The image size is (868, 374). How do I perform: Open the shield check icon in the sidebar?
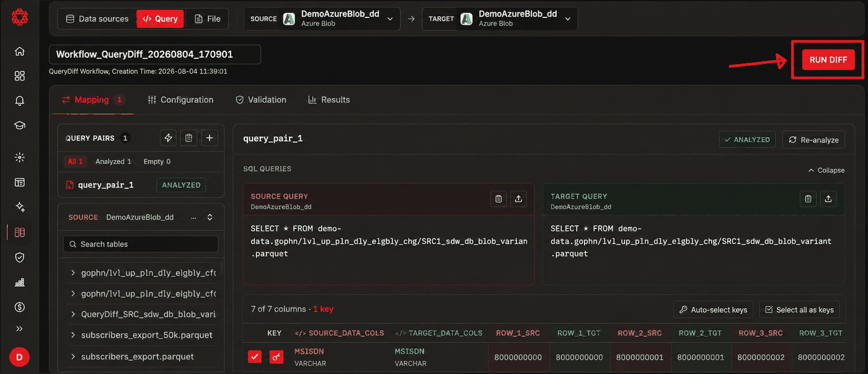click(x=20, y=258)
